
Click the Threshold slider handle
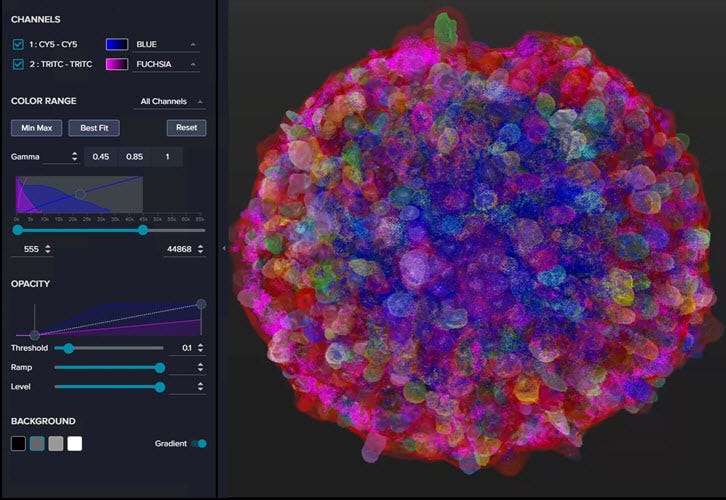pyautogui.click(x=68, y=348)
